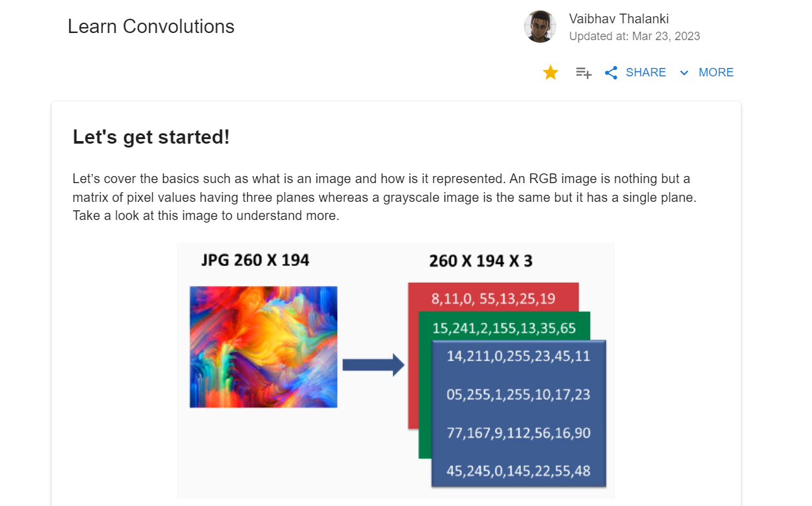Open the SHARE link
Image resolution: width=812 pixels, height=506 pixels.
646,72
